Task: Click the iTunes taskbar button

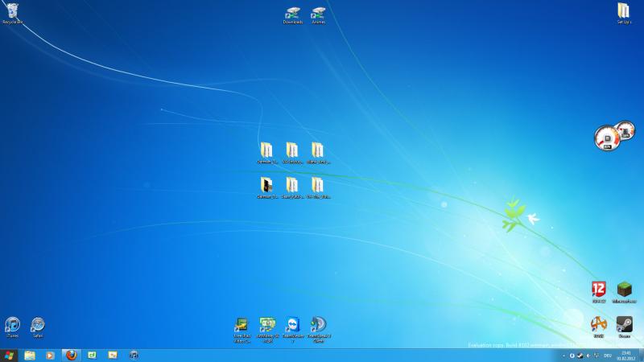Action: [134, 355]
